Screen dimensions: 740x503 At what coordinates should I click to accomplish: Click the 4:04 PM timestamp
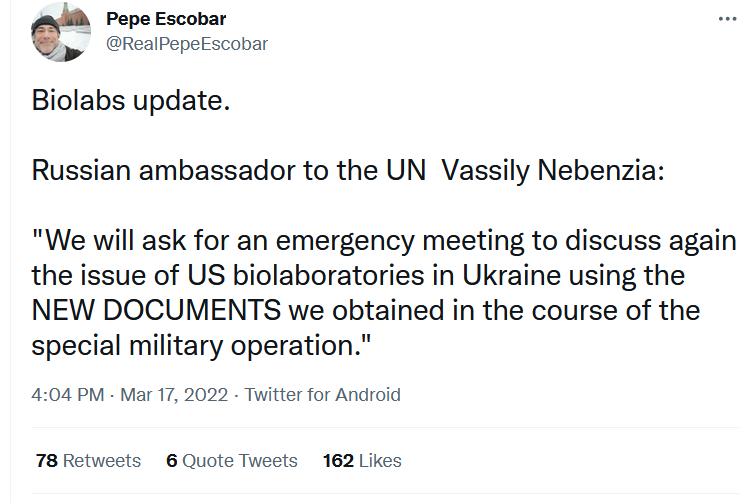(68, 394)
